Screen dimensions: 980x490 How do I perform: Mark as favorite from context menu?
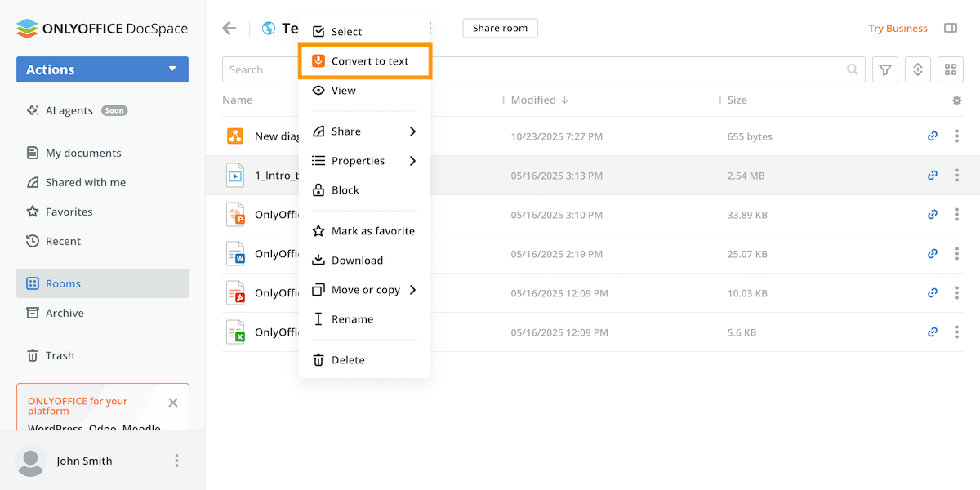coord(372,231)
